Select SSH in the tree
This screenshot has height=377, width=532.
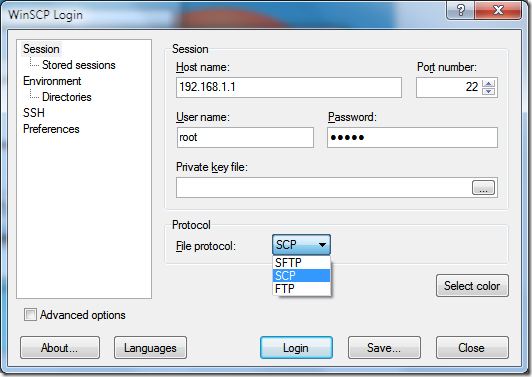(x=34, y=113)
